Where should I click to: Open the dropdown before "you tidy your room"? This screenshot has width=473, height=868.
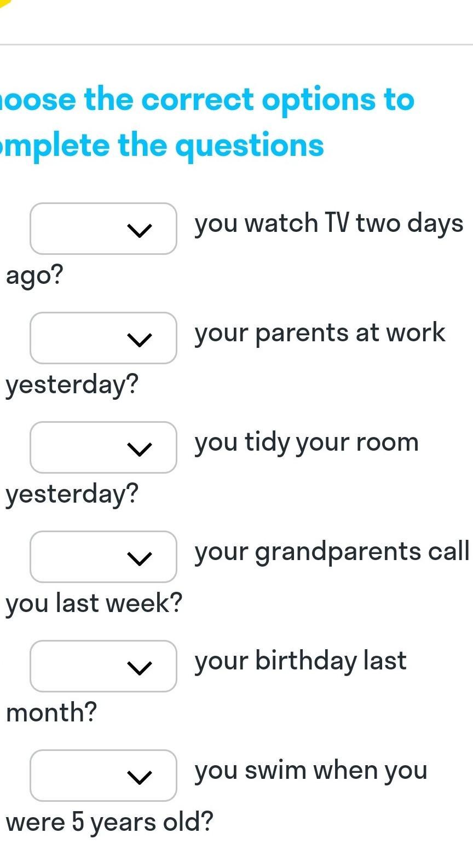tap(103, 447)
